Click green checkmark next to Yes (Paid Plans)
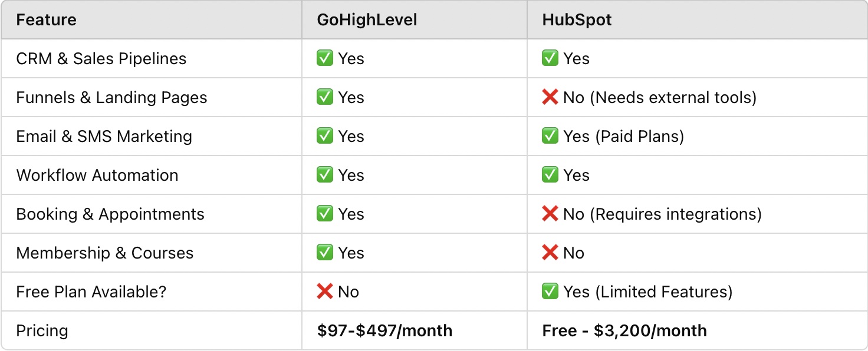 550,136
